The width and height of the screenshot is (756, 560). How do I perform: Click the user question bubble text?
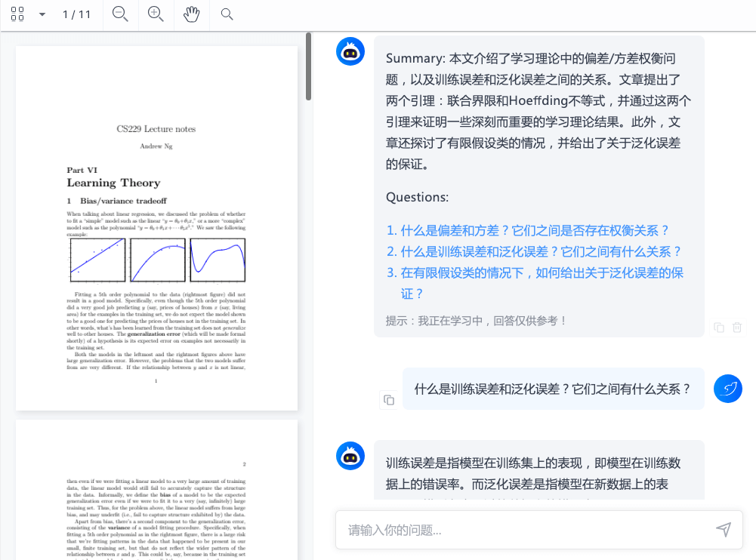coord(553,389)
